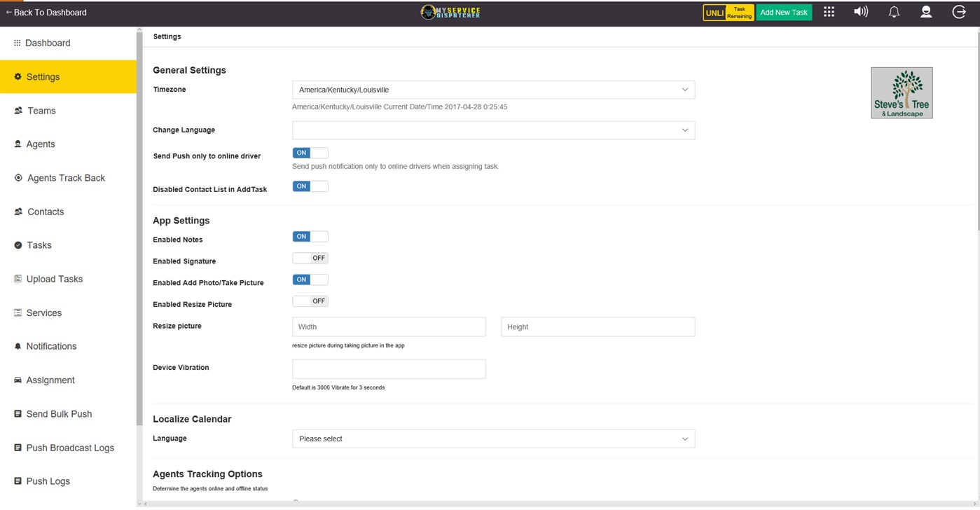Screen dimensions: 980x510
Task: Enable the Signature setting
Action: [310, 258]
